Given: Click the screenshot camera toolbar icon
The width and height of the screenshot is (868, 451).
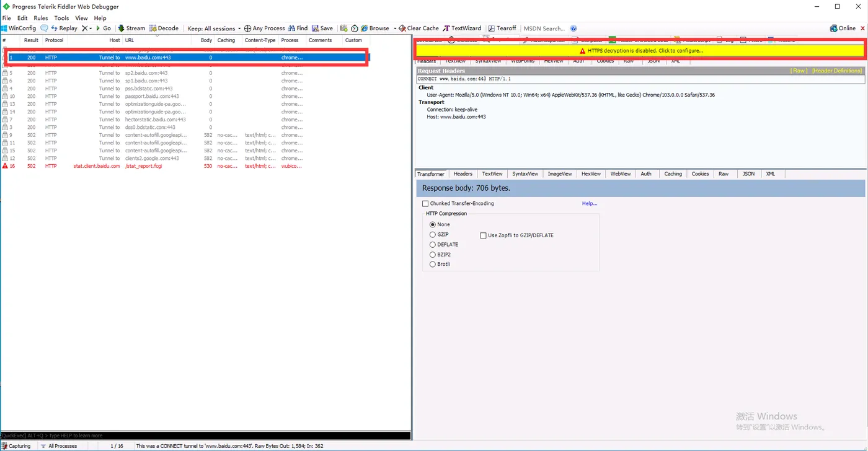Looking at the screenshot, I should point(343,28).
